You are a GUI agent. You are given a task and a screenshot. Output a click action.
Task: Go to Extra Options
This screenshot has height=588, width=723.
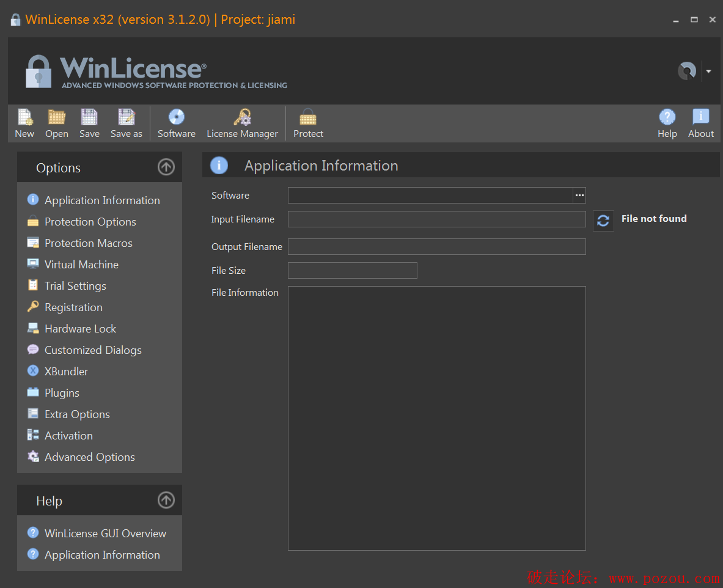(x=77, y=414)
